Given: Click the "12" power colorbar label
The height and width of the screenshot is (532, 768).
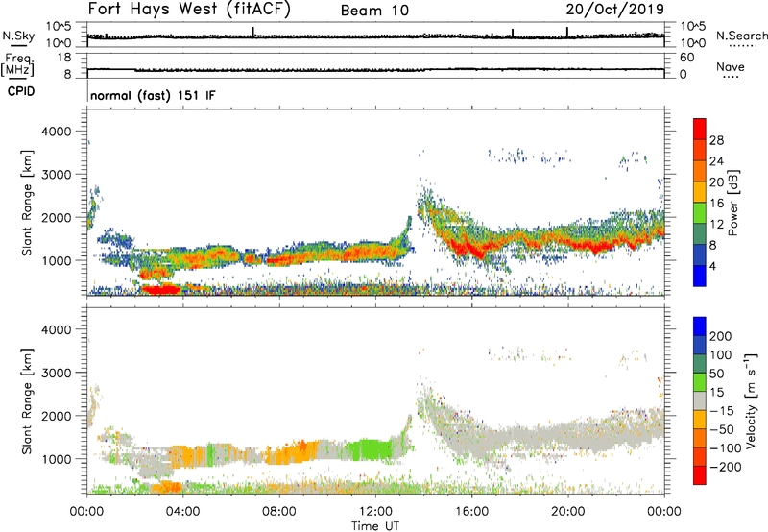Looking at the screenshot, I should tap(716, 225).
